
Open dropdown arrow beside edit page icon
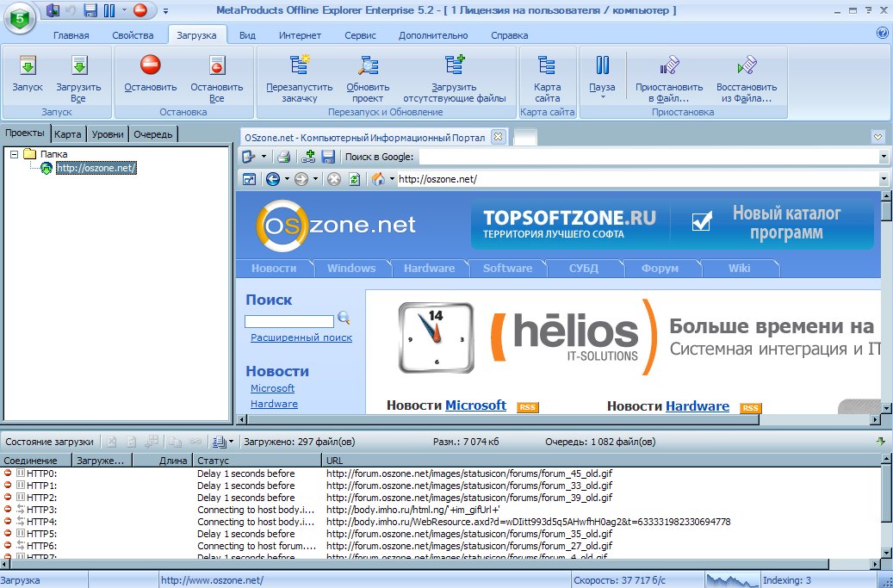click(264, 157)
